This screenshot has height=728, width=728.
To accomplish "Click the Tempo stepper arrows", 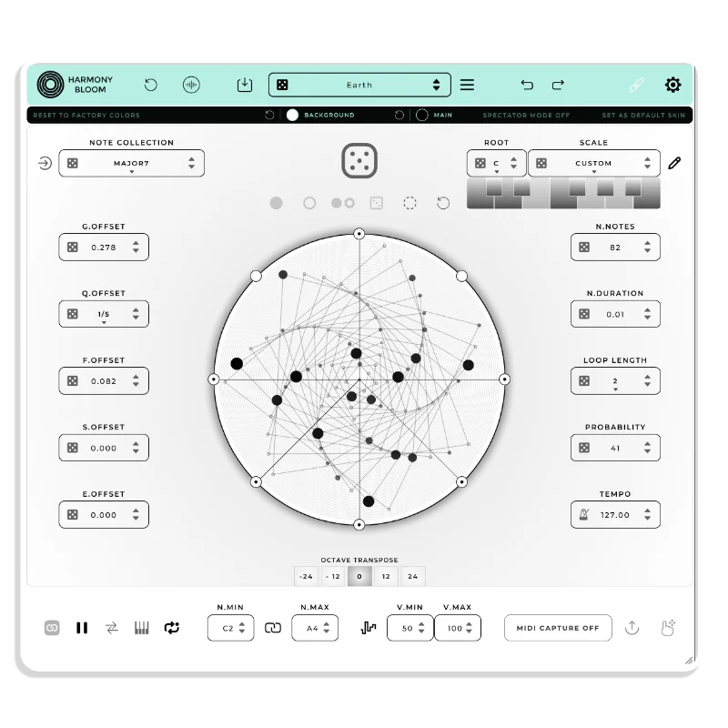I will (647, 514).
